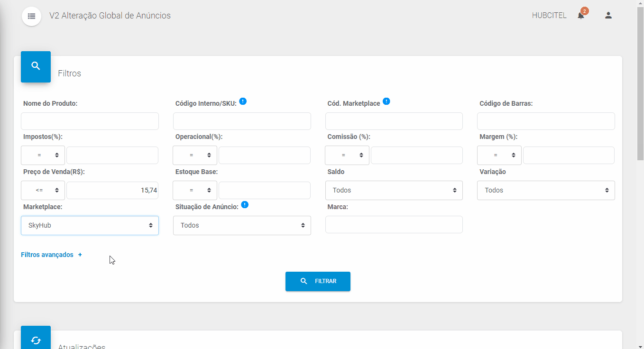Click the Atualizações section heading
Image resolution: width=644 pixels, height=349 pixels.
[x=82, y=347]
